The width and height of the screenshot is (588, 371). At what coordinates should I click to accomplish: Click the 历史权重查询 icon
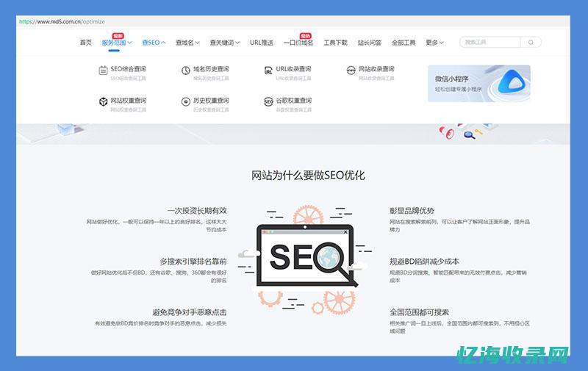click(186, 102)
